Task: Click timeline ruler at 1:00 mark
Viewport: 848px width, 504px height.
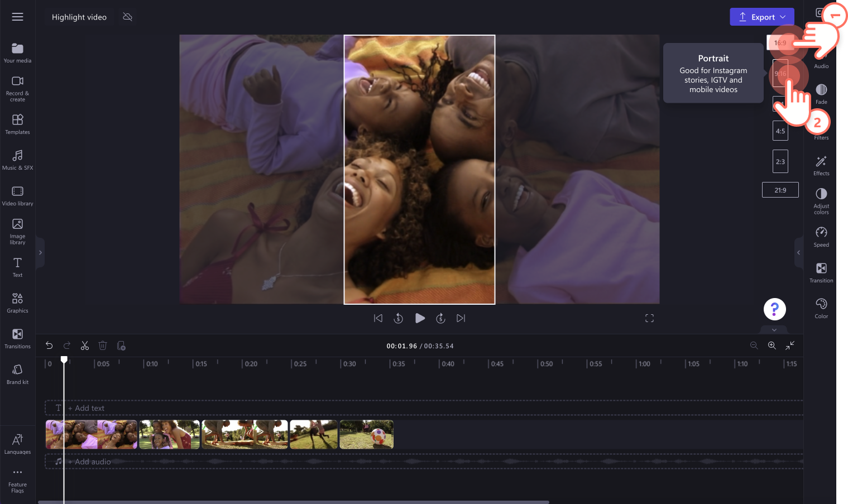Action: tap(644, 363)
